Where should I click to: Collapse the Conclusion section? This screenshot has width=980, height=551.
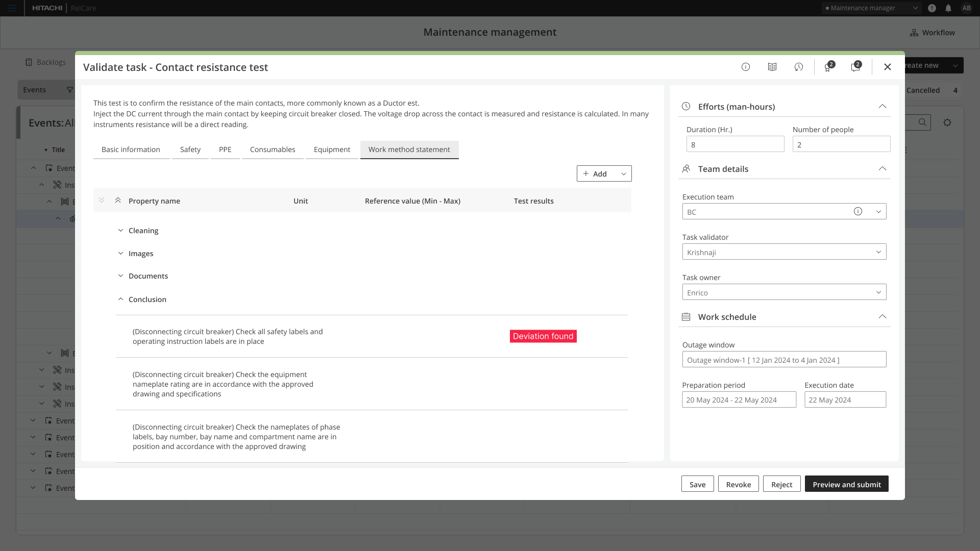121,299
